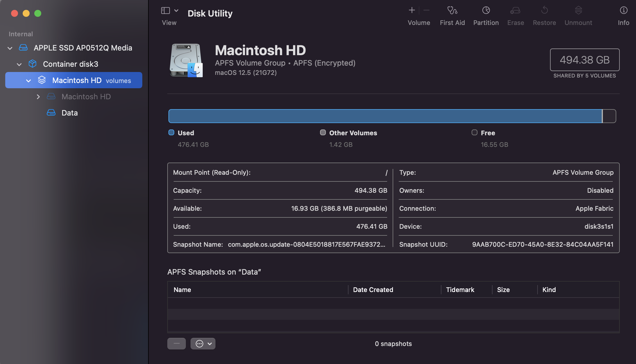This screenshot has width=636, height=364.
Task: Click the Erase disk icon
Action: (x=515, y=10)
